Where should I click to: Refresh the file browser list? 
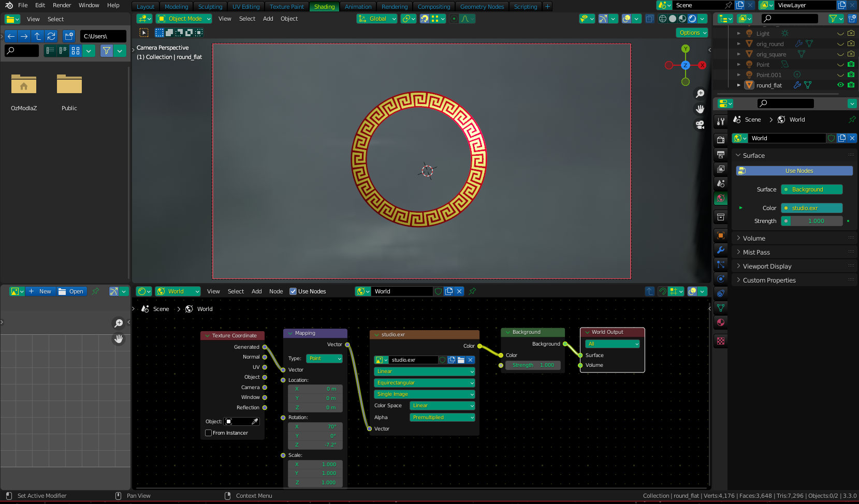click(x=51, y=36)
